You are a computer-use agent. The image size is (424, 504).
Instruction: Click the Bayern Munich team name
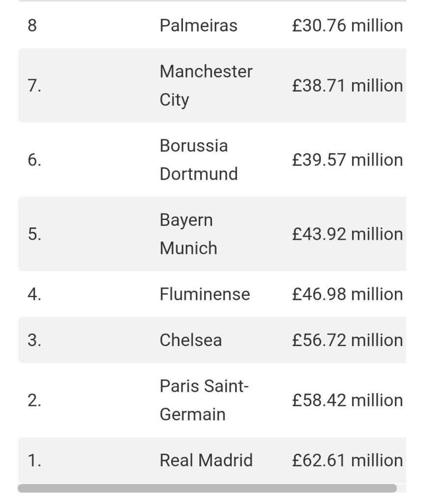click(188, 234)
